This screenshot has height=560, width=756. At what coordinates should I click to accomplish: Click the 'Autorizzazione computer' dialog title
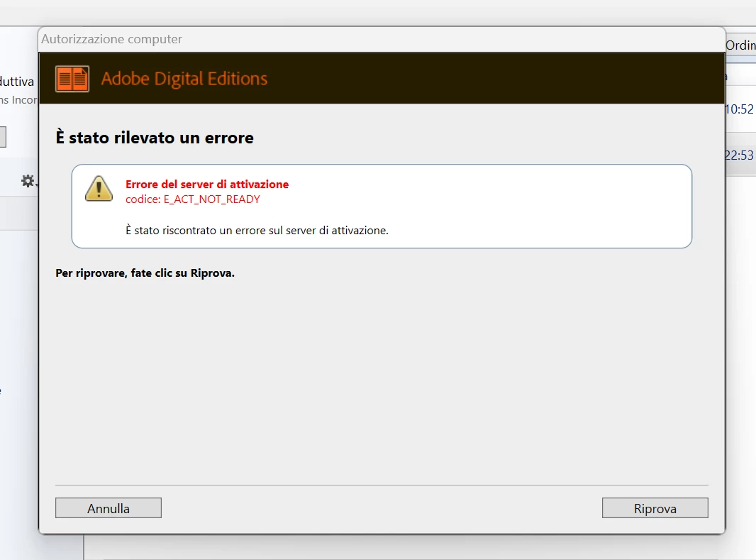point(111,39)
